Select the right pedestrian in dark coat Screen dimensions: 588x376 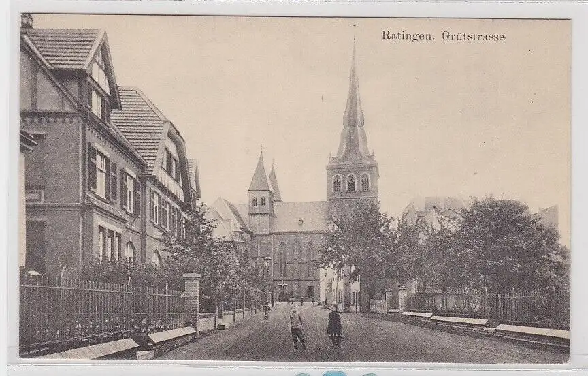click(334, 326)
